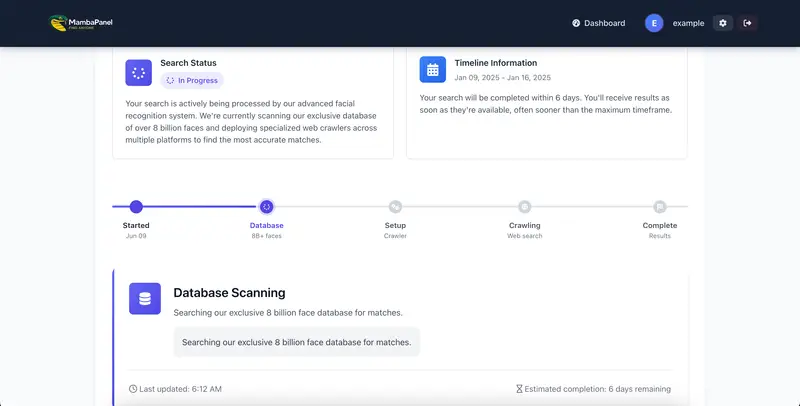Select the Complete step marker
Screen dimensions: 800x406
660,207
